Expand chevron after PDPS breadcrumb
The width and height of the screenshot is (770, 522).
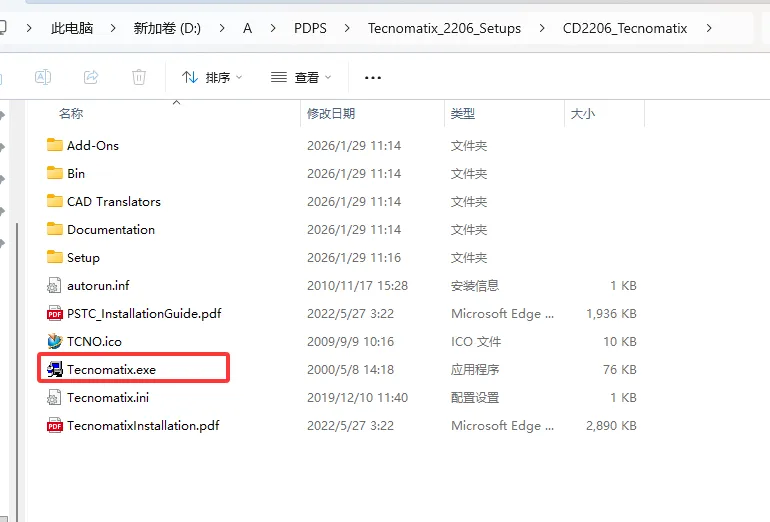(x=347, y=28)
